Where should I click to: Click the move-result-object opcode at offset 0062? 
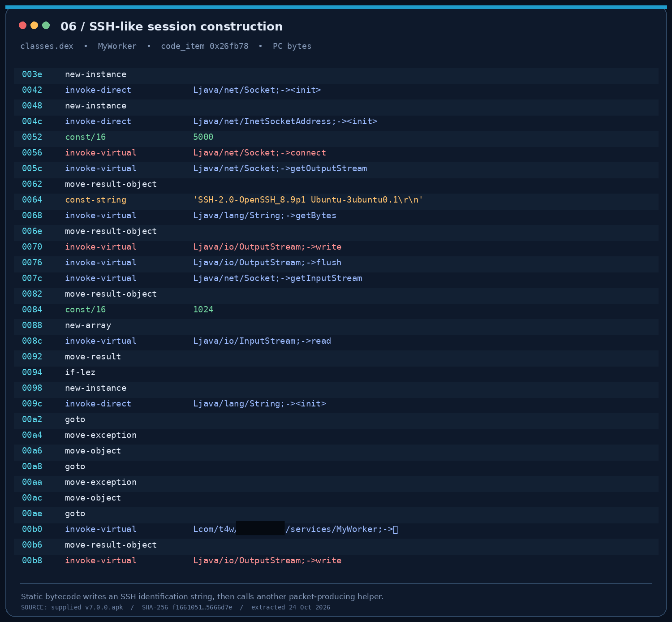(x=111, y=184)
